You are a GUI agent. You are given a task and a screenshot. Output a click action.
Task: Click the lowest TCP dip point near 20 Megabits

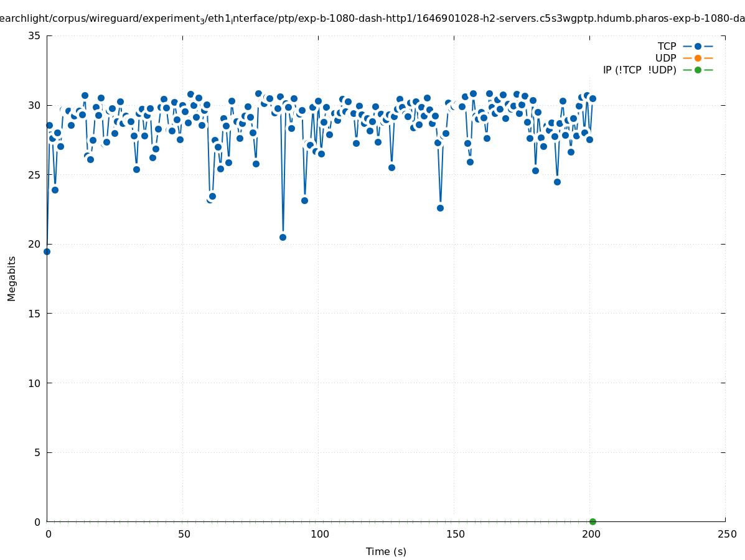[x=283, y=237]
